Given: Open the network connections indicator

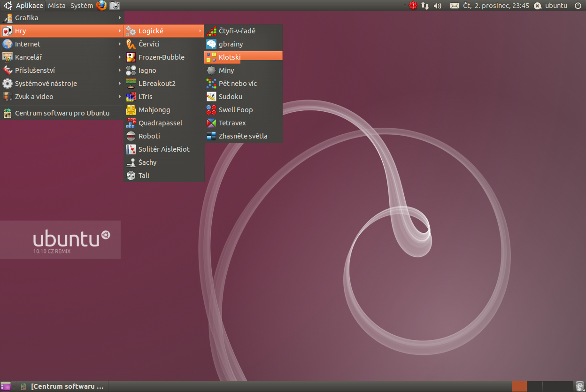Looking at the screenshot, I should 425,6.
